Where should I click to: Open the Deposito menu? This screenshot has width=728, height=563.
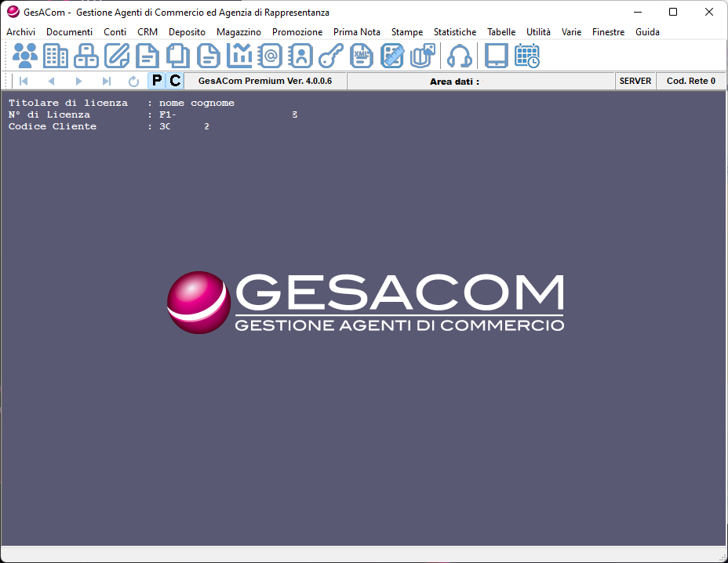187,32
